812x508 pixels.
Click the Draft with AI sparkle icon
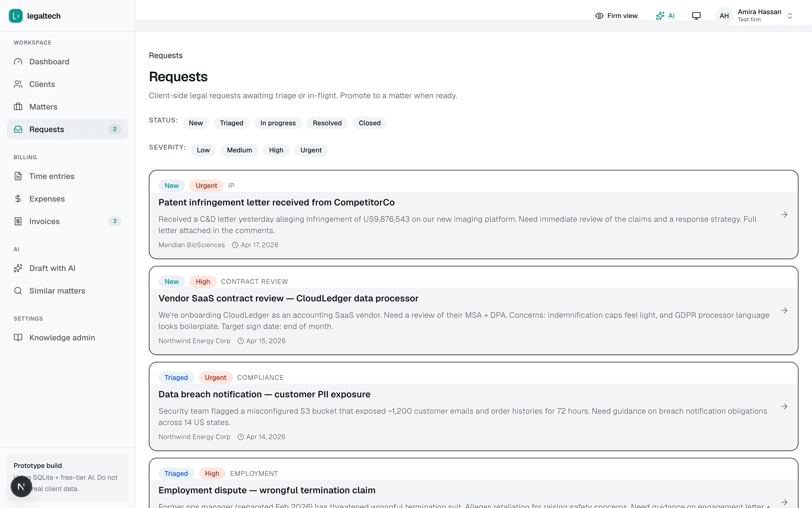[x=18, y=268]
